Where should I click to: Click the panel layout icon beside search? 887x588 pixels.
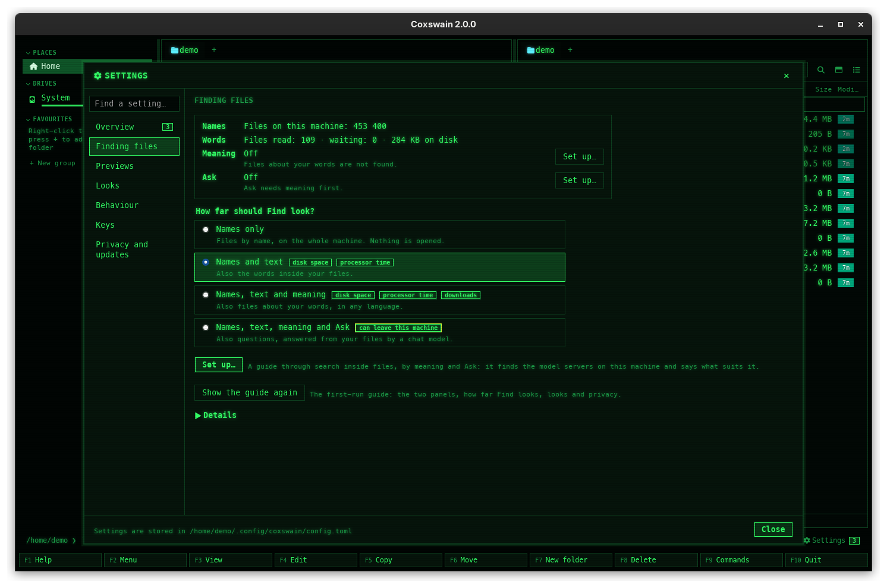click(x=839, y=70)
